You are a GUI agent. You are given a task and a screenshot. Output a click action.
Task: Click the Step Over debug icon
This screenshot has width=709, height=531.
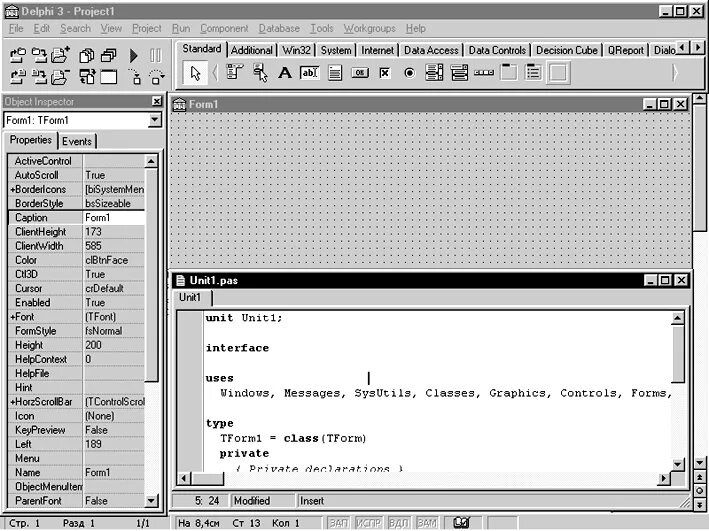point(156,77)
